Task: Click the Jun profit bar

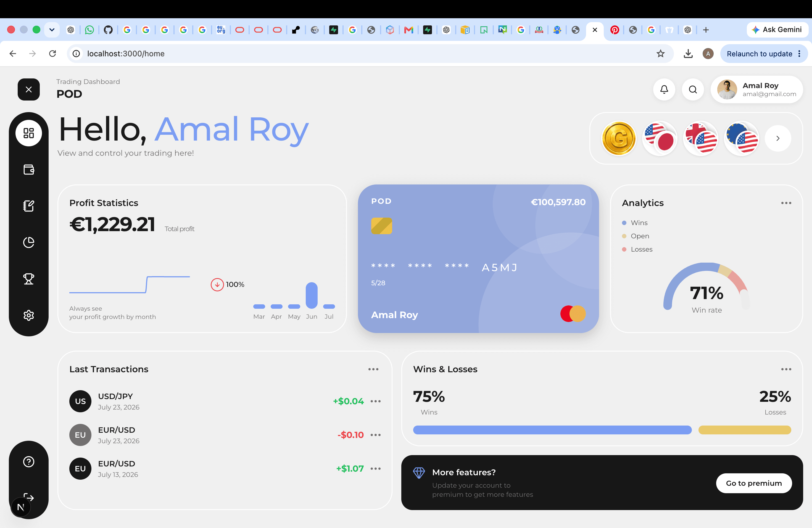Action: click(x=312, y=295)
